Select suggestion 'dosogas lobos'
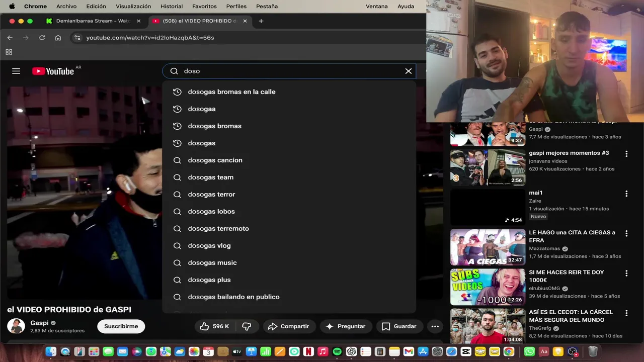This screenshot has height=362, width=644. 289,211
